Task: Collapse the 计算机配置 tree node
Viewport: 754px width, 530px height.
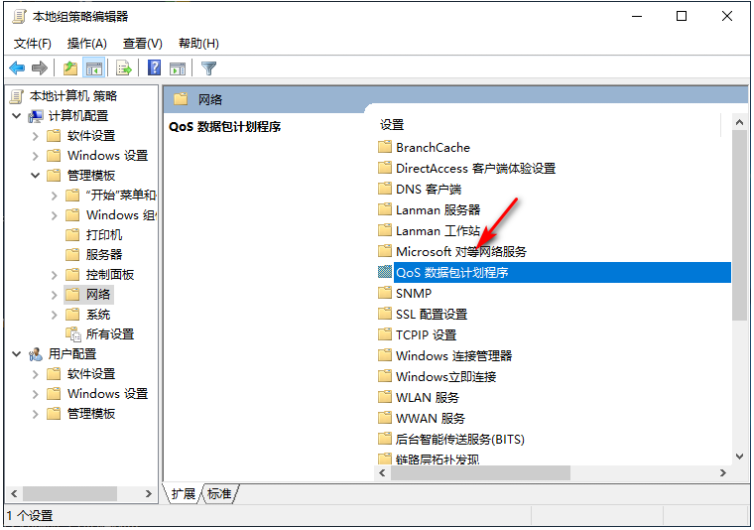Action: [17, 116]
